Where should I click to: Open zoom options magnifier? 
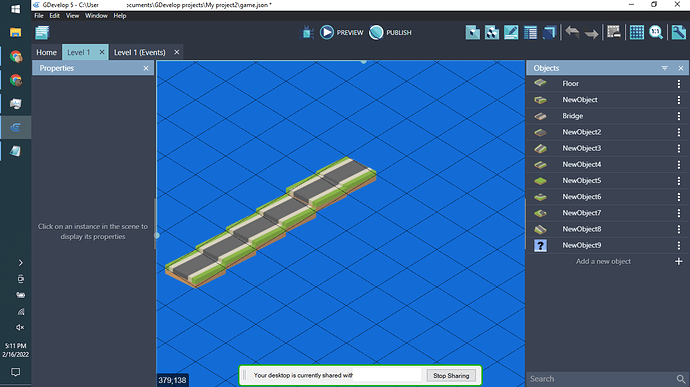coord(656,33)
